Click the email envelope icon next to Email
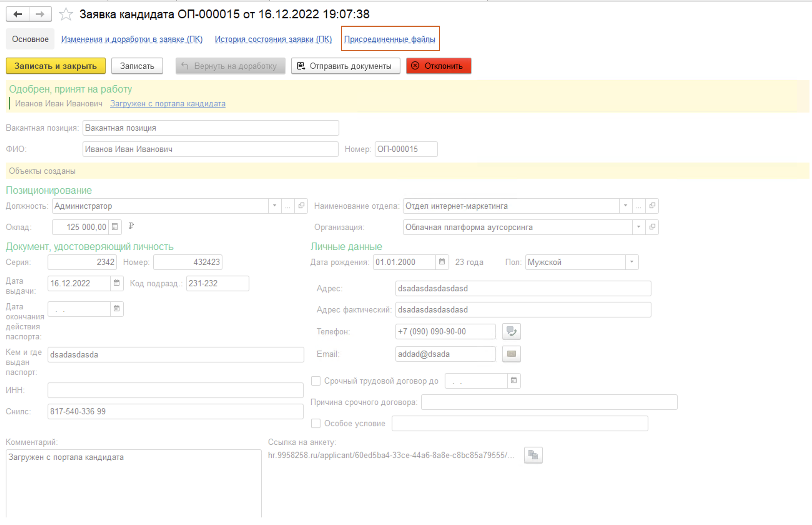Screen dimensions: 812x525 point(512,354)
